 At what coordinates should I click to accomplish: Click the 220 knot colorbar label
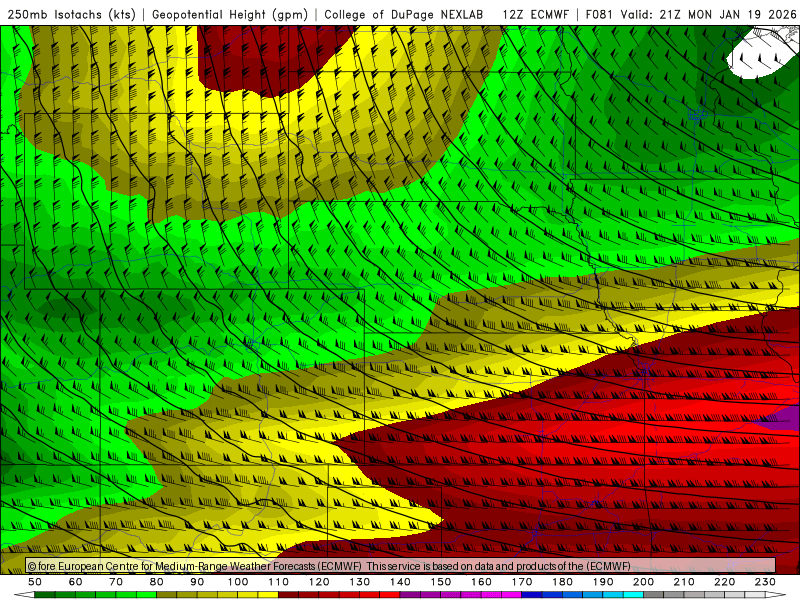pyautogui.click(x=725, y=582)
